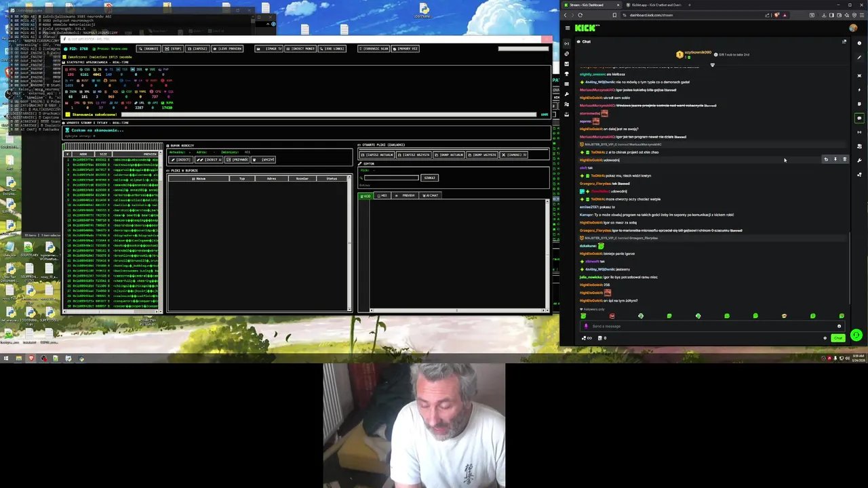Viewport: 868px width, 488px height.
Task: Click highlighted chat icon in right sidebar
Action: [x=859, y=118]
